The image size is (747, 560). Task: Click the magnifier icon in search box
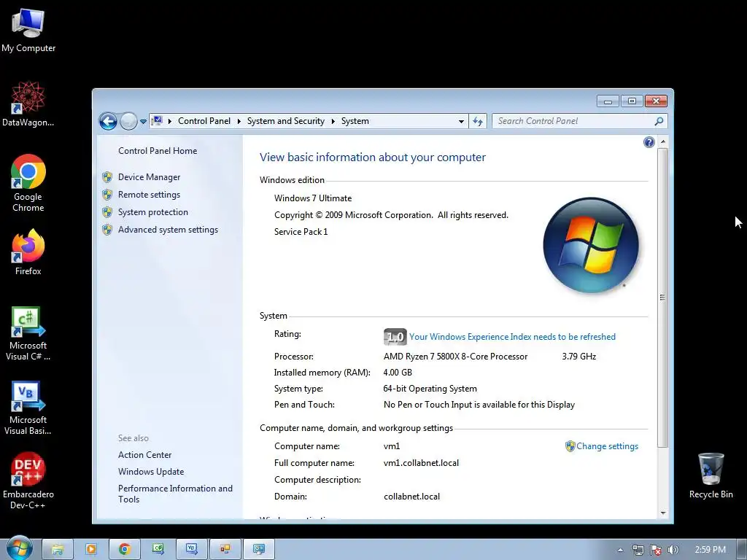click(659, 122)
